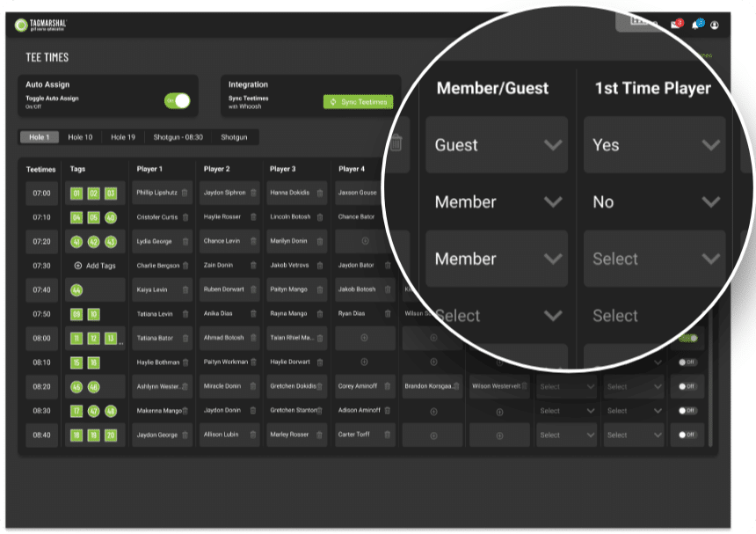Click the Sync Teetimes button

358,102
